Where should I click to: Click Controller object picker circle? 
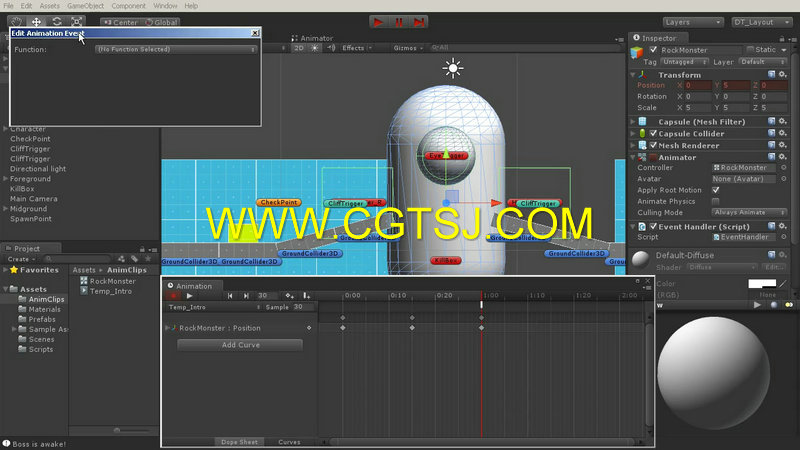[x=784, y=167]
